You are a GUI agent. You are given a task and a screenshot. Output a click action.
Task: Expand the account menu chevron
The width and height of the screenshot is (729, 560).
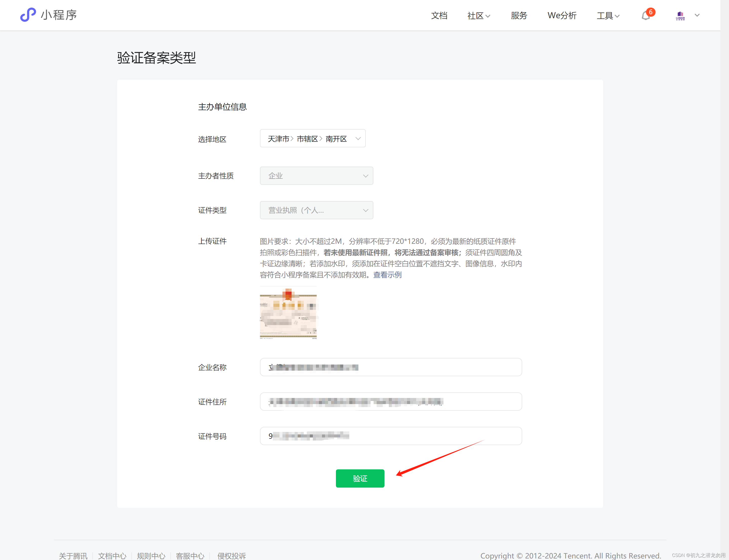coord(697,15)
